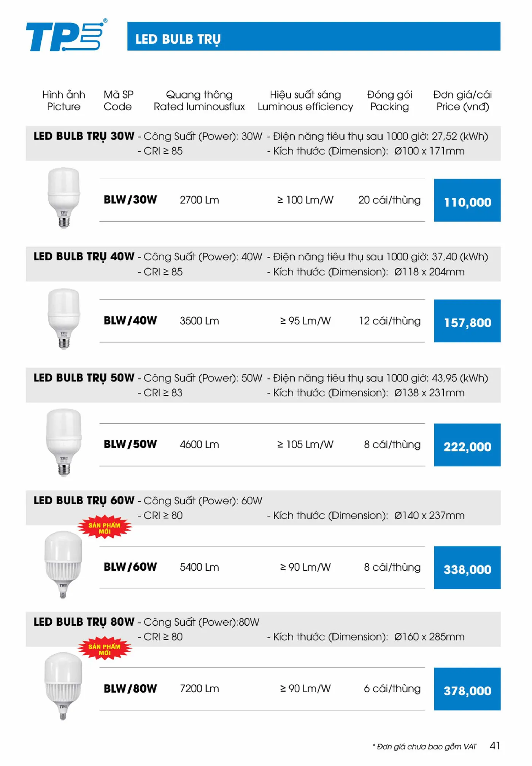Screen dimensions: 532x766
Task: Select the 50W LED bulb picture
Action: click(64, 443)
